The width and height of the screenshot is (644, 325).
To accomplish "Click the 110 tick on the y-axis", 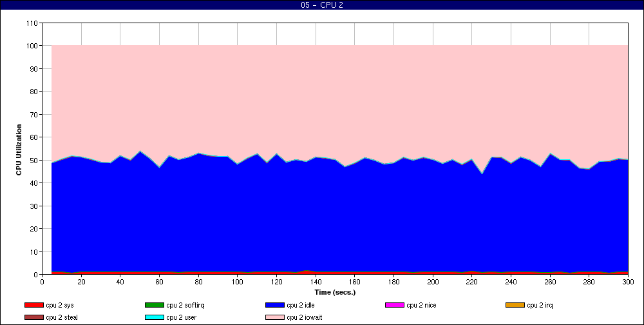I will 32,23.
